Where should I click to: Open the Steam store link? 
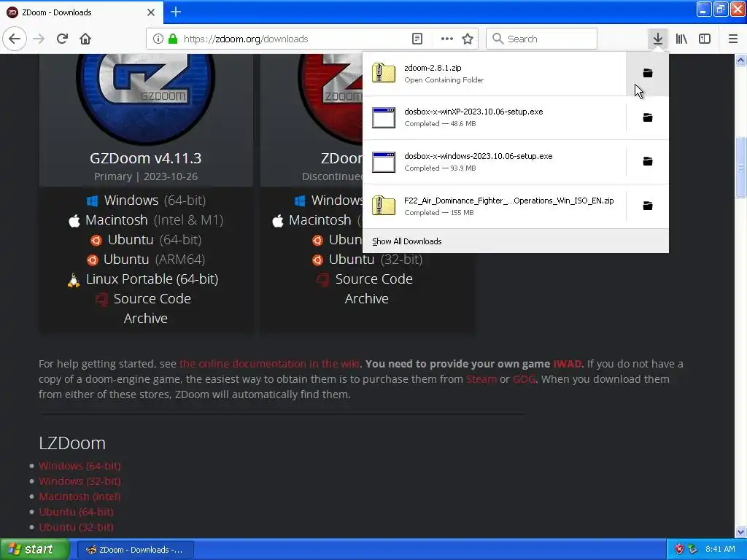tap(481, 379)
